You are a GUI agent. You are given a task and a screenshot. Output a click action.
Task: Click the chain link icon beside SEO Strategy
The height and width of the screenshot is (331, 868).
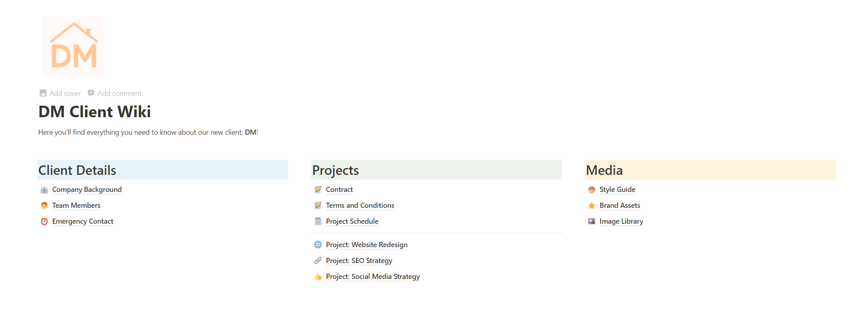pos(318,261)
